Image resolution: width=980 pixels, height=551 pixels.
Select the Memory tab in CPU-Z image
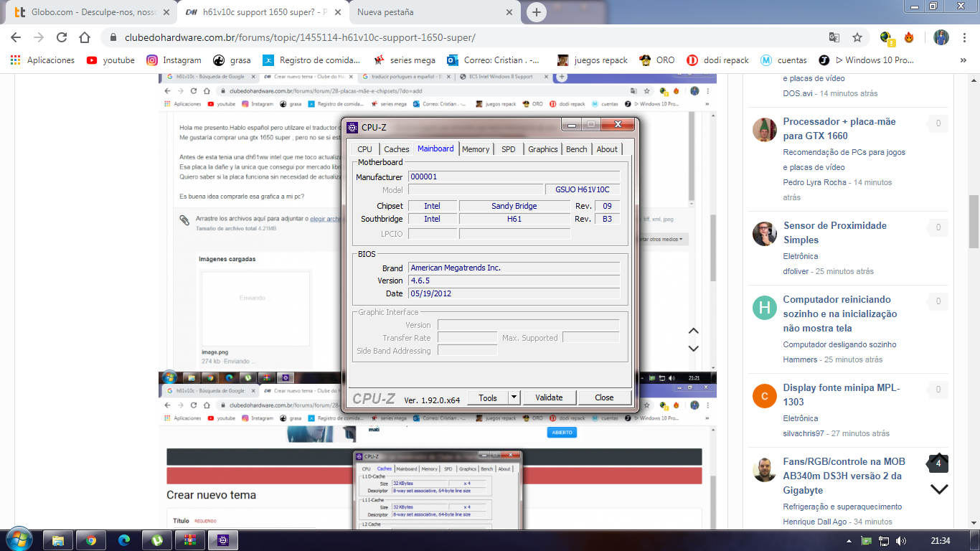476,149
